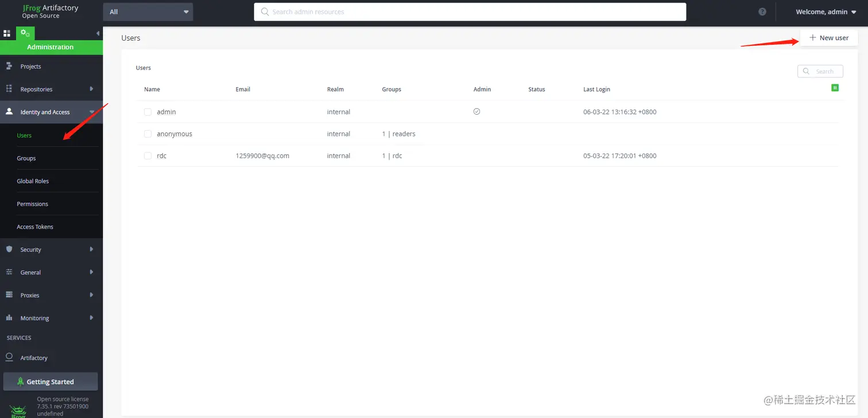Click the Projects sidebar icon

tap(9, 66)
